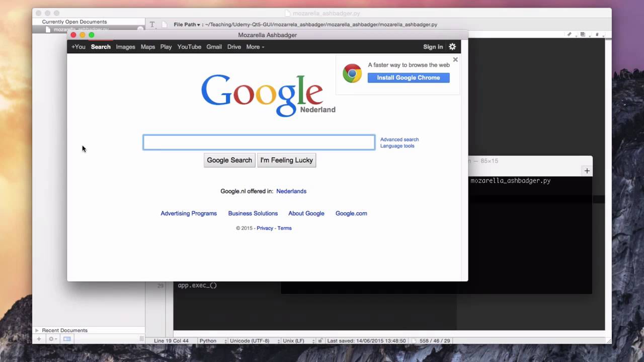Open the Play tab

[166, 47]
